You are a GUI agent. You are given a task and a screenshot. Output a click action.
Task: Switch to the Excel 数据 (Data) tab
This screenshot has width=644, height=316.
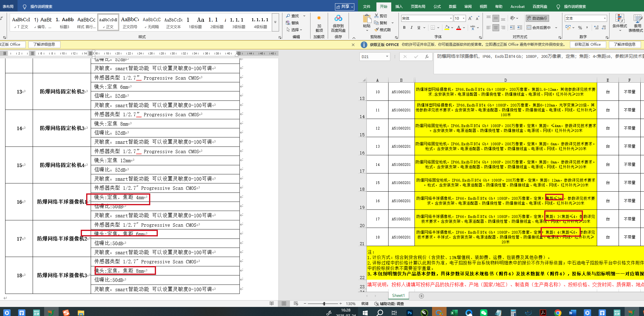pos(453,6)
